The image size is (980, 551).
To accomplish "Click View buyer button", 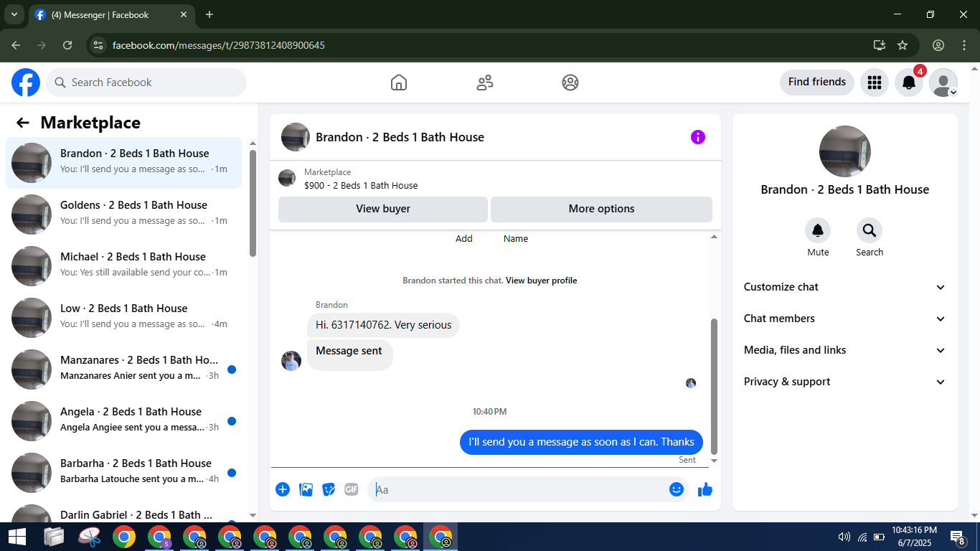I will [383, 209].
